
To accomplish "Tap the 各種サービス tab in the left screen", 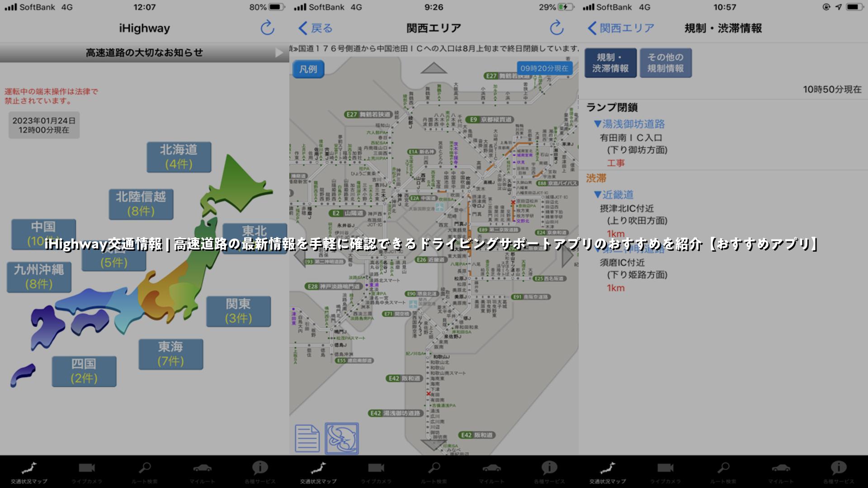I will click(x=260, y=472).
